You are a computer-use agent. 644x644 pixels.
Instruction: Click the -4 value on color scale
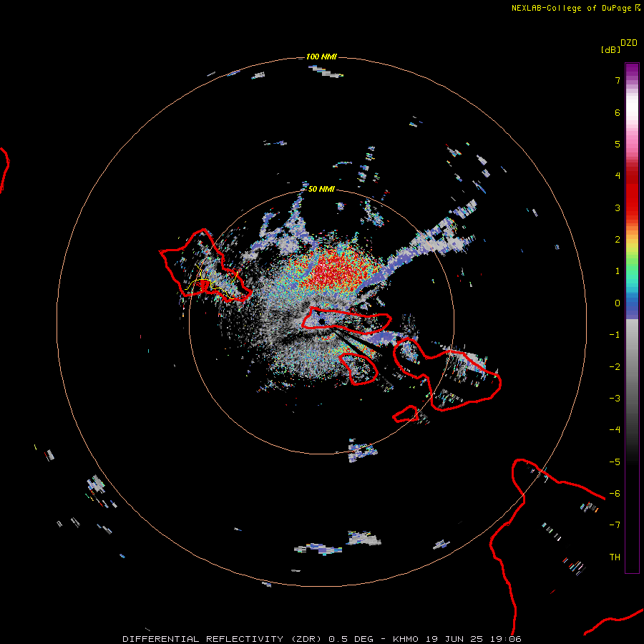coord(615,429)
